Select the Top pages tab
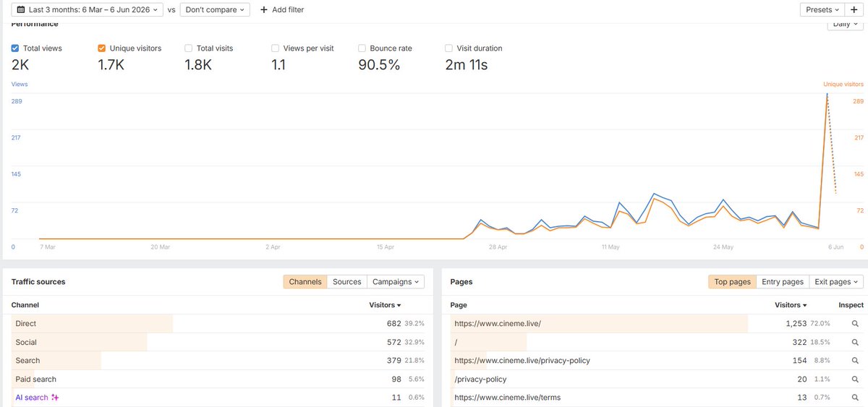This screenshot has width=868, height=407. [731, 282]
